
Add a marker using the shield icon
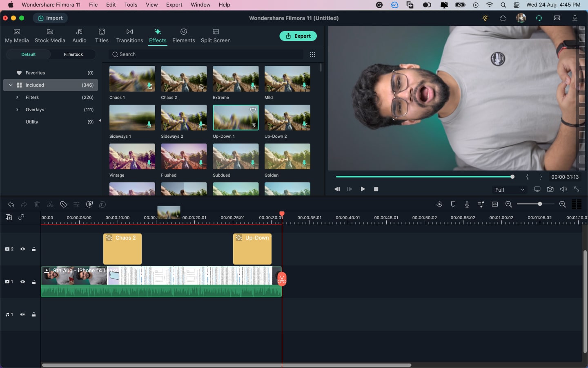pos(453,204)
